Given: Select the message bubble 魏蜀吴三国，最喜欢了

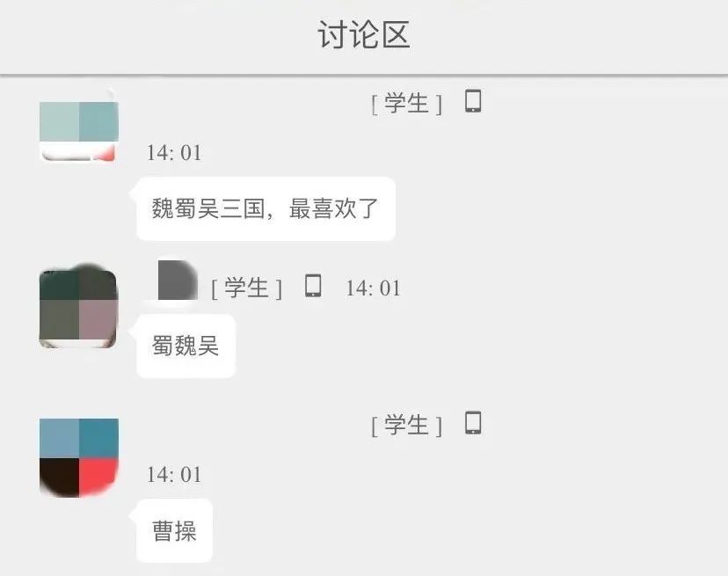Looking at the screenshot, I should coord(266,208).
